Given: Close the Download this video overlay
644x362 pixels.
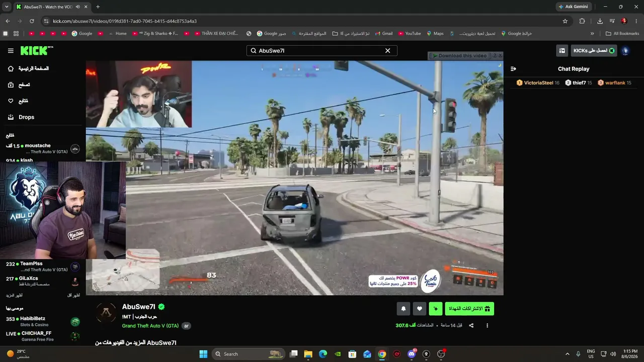Looking at the screenshot, I should 500,56.
